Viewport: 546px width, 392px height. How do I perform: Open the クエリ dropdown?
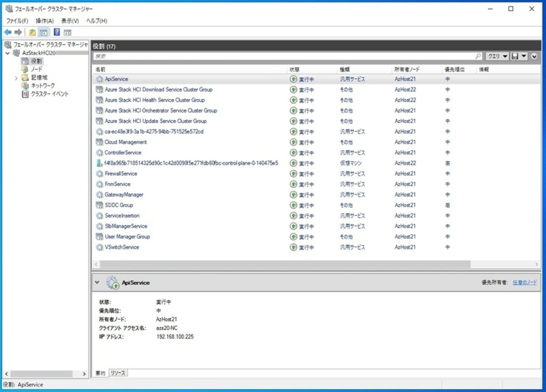coord(497,56)
